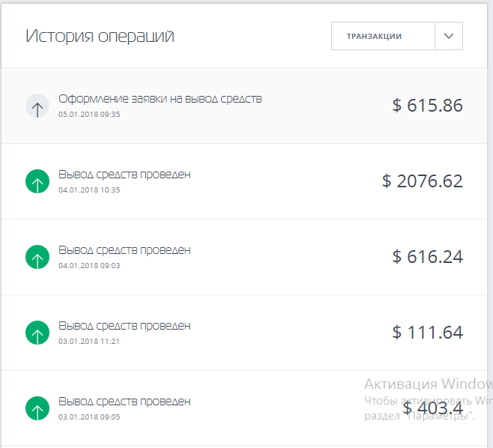Viewport: 493px width, 448px height.
Task: Click the $ 615.86 amount
Action: click(427, 106)
